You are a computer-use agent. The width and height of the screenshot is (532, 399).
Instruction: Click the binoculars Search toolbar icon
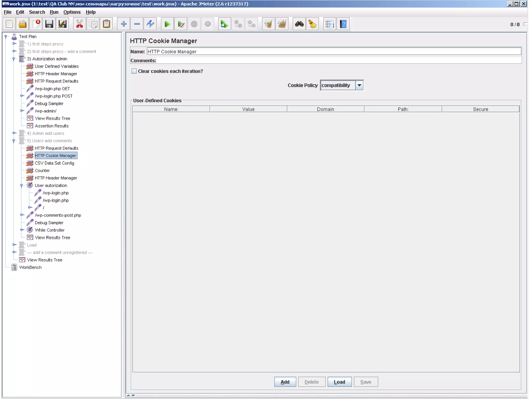pyautogui.click(x=299, y=24)
